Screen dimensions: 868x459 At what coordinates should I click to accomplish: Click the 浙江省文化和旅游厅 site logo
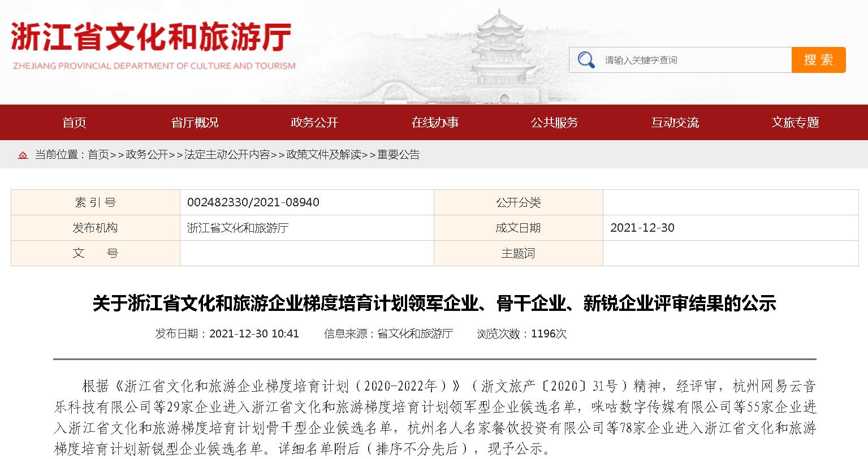(x=153, y=46)
